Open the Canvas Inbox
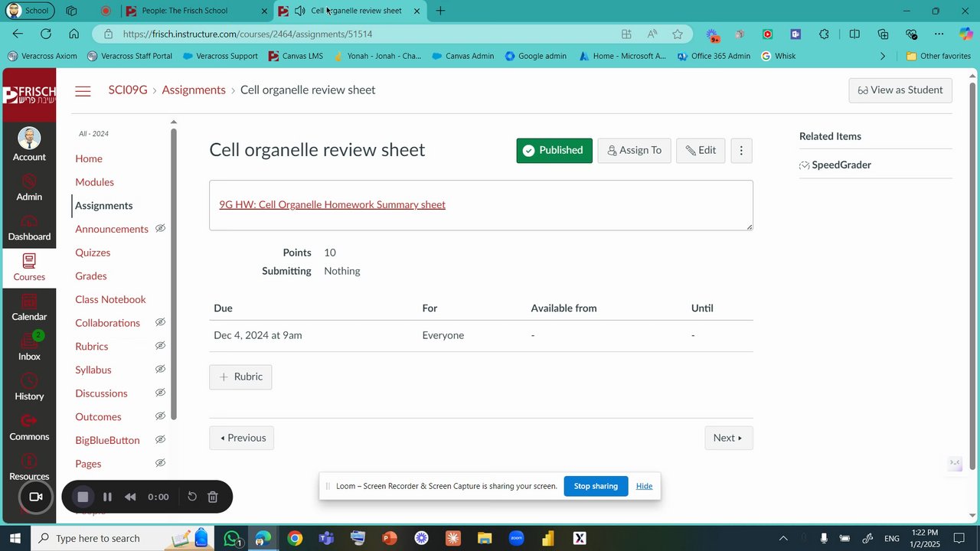The width and height of the screenshot is (980, 551). pyautogui.click(x=29, y=347)
